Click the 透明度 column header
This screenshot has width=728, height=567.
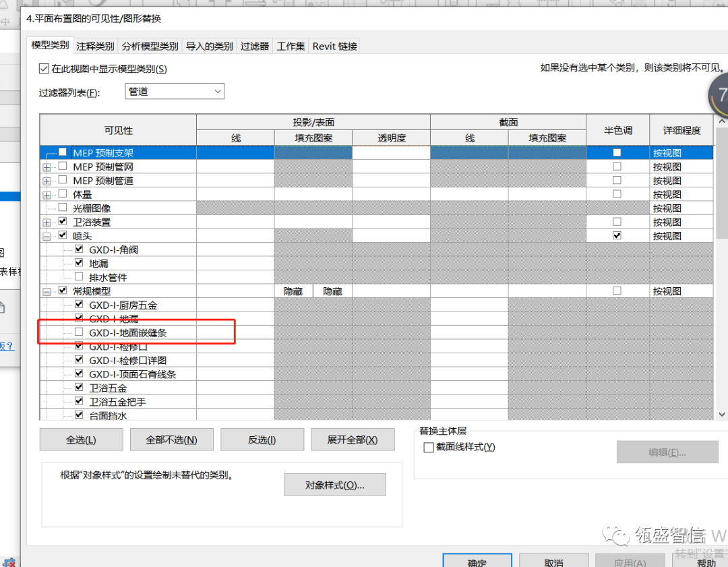click(392, 138)
